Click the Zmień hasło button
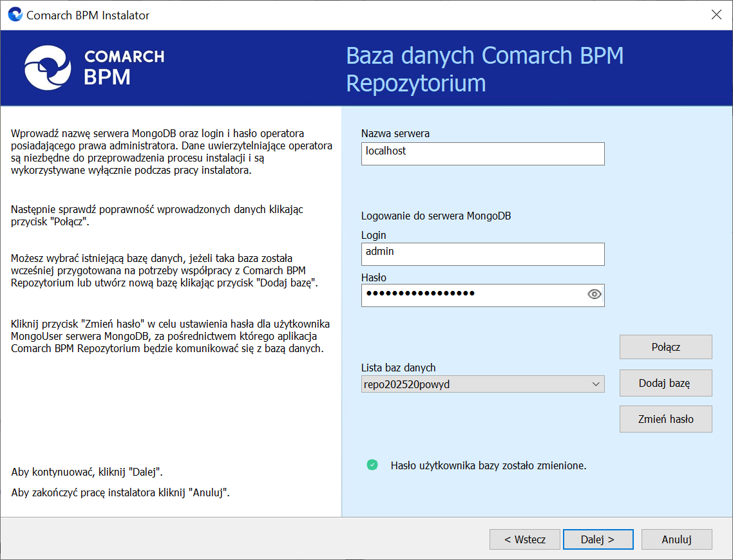 point(665,419)
